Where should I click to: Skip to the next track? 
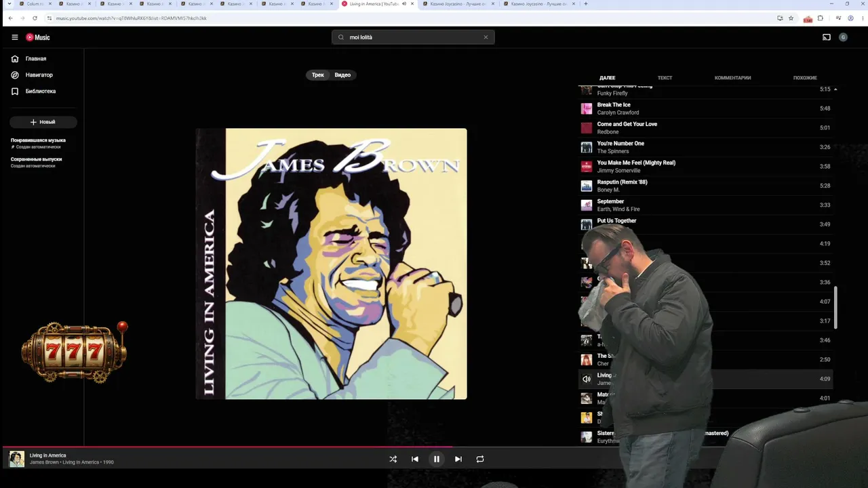[458, 459]
